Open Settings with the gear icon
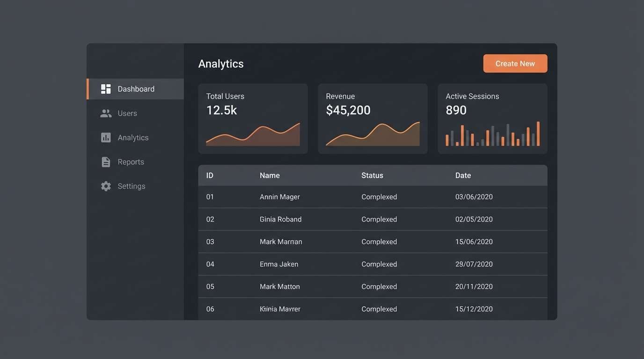 [x=106, y=186]
